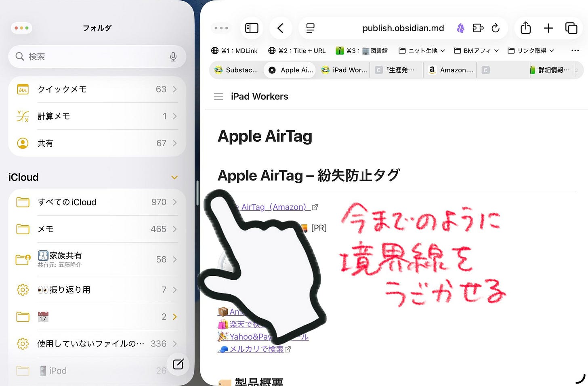The width and height of the screenshot is (588, 386).
Task: Expand the ニット生地 bookmark folder
Action: pyautogui.click(x=422, y=50)
